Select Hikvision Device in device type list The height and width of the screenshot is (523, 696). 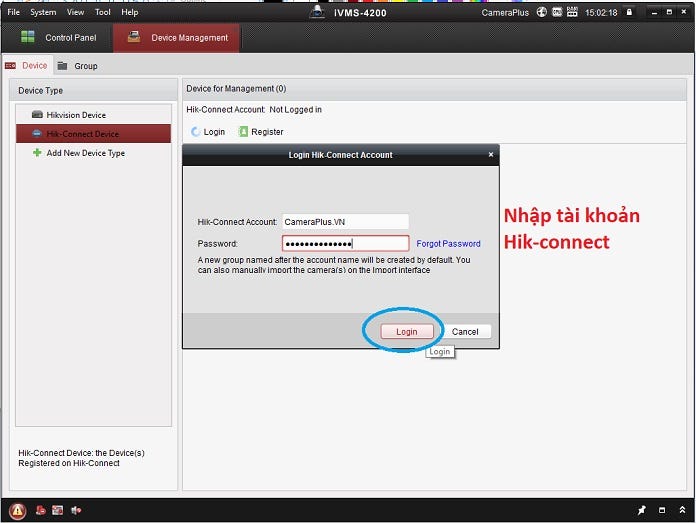pos(93,115)
